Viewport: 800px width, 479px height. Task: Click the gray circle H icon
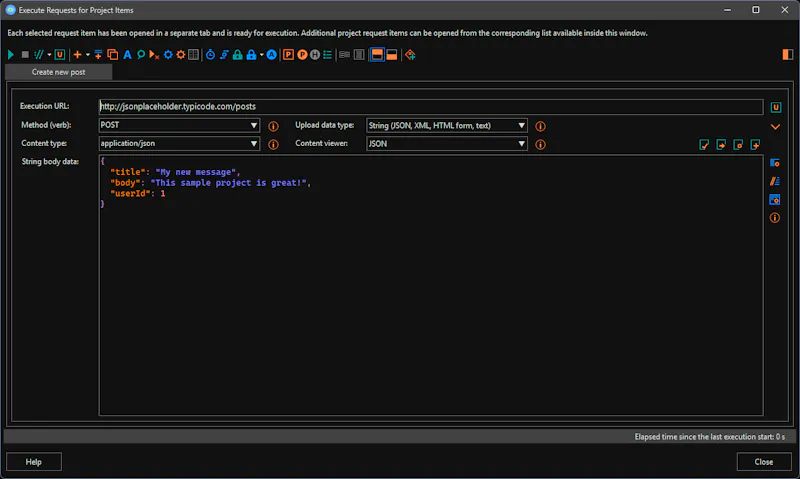point(315,55)
